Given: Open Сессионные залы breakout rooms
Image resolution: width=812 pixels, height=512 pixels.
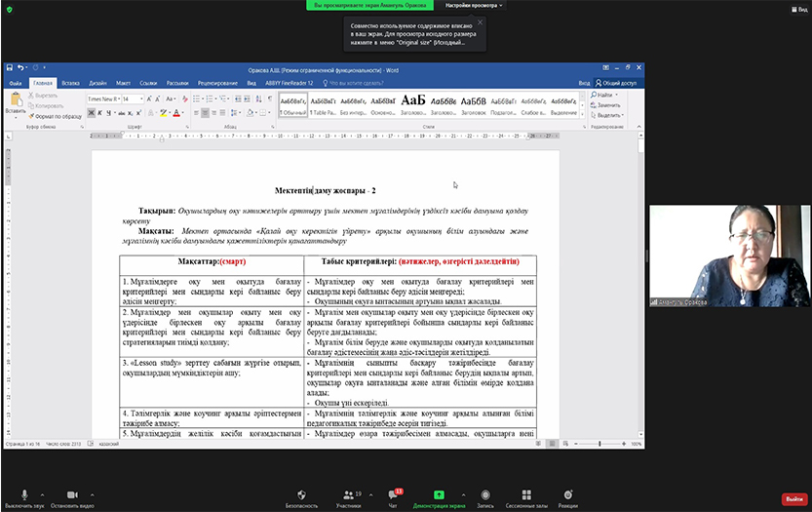Looking at the screenshot, I should click(x=526, y=494).
